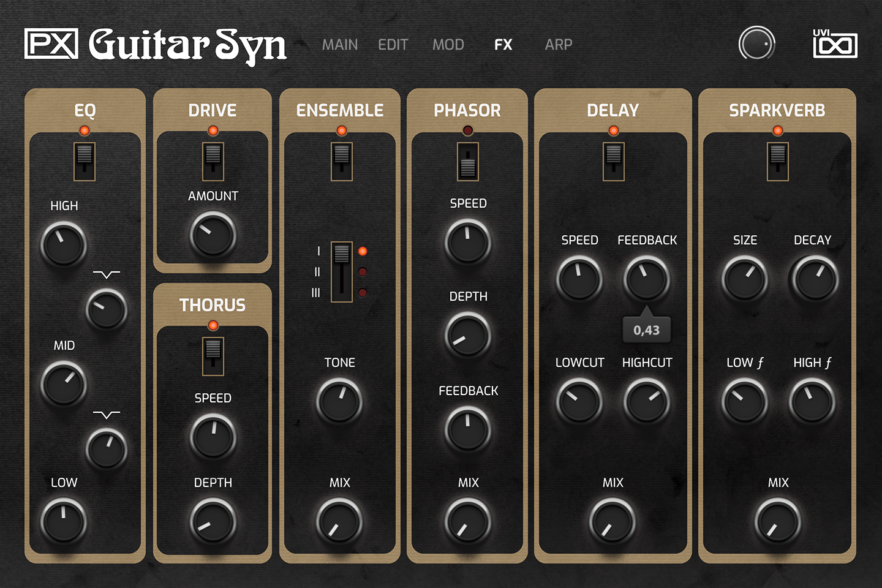This screenshot has height=588, width=882.
Task: Click the Delay FEEDBACK knob
Action: click(x=647, y=279)
